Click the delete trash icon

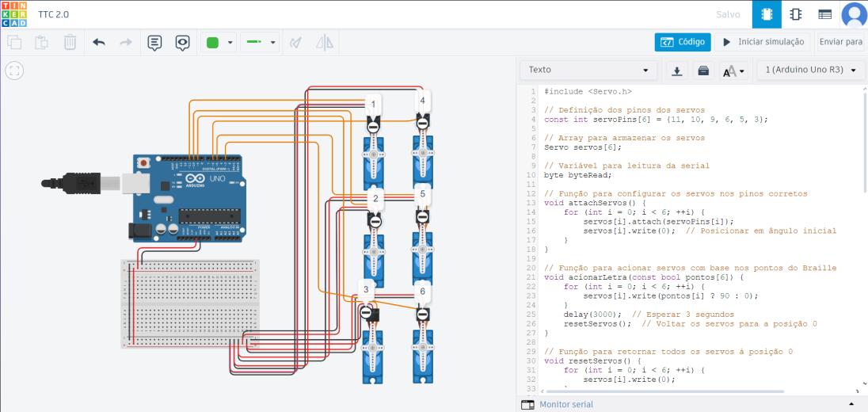(70, 42)
